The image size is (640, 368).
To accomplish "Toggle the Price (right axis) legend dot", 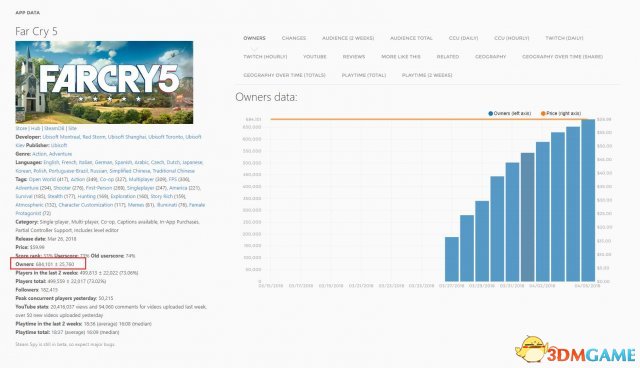I will tap(543, 113).
